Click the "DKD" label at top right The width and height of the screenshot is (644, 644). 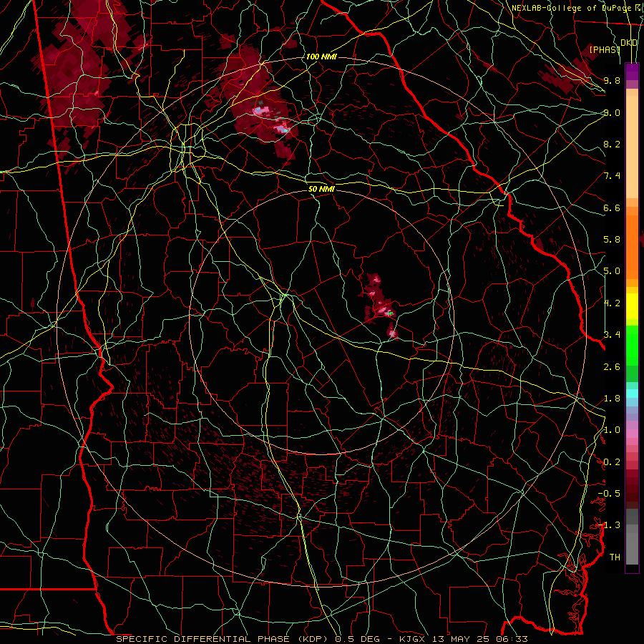click(629, 42)
